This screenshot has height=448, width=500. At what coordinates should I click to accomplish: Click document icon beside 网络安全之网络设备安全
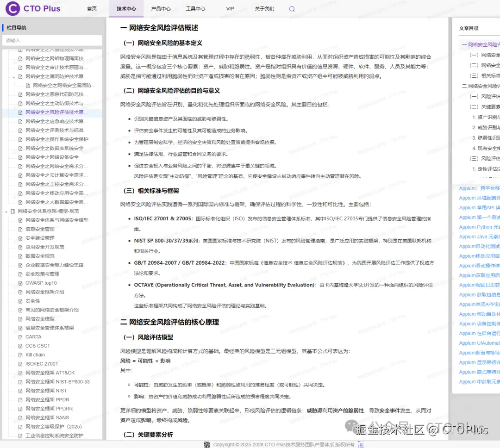(20, 157)
